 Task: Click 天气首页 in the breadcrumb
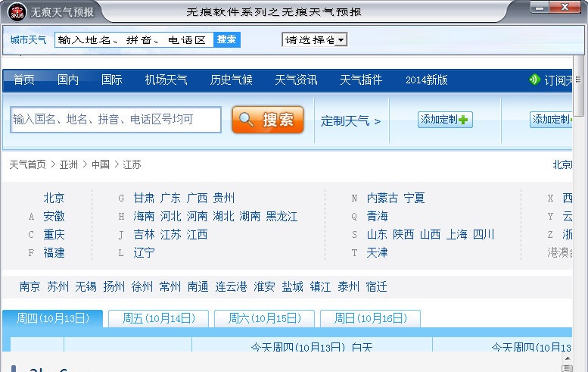pyautogui.click(x=27, y=164)
